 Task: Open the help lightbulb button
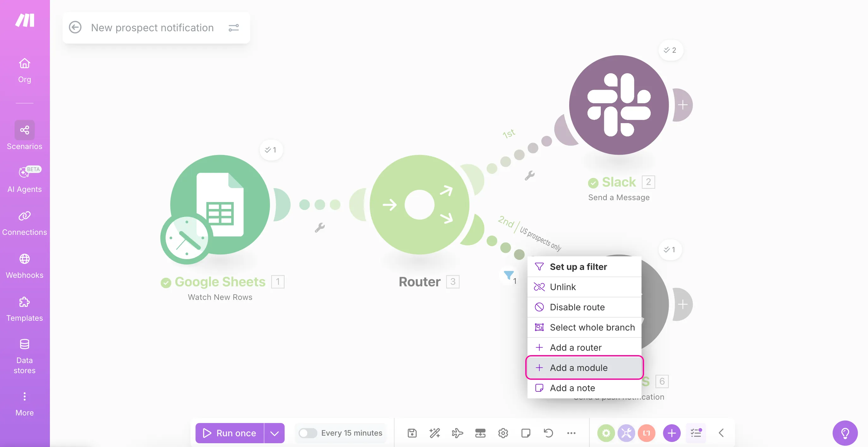pyautogui.click(x=845, y=433)
